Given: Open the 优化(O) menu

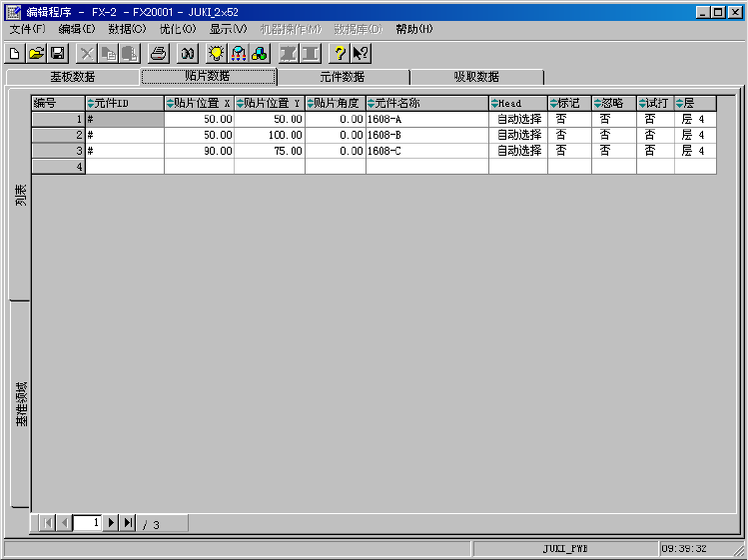Looking at the screenshot, I should pyautogui.click(x=178, y=29).
